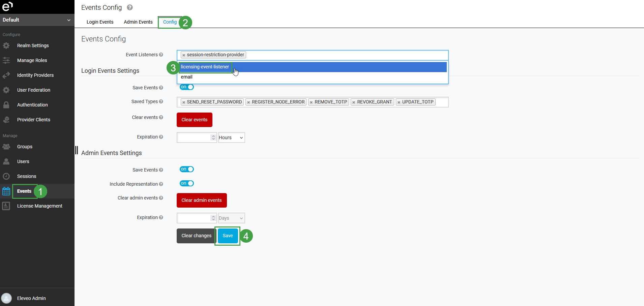Toggle Save Events under Login Events Settings

pyautogui.click(x=187, y=87)
